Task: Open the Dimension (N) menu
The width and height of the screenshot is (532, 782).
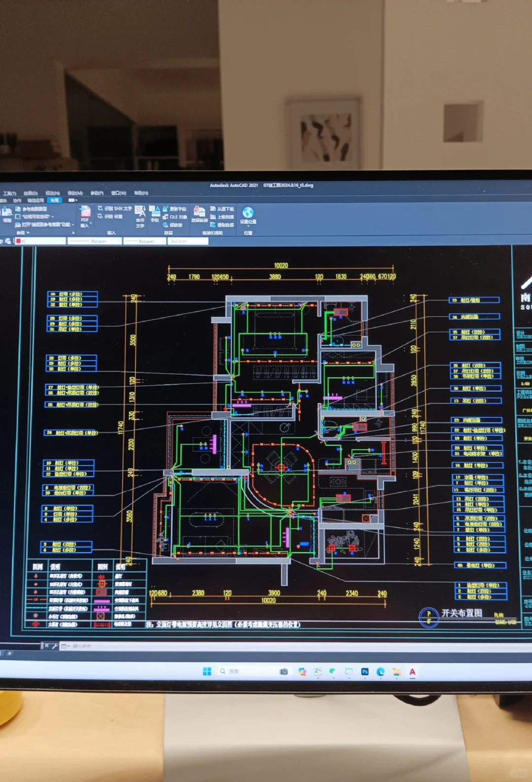Action: click(x=53, y=193)
